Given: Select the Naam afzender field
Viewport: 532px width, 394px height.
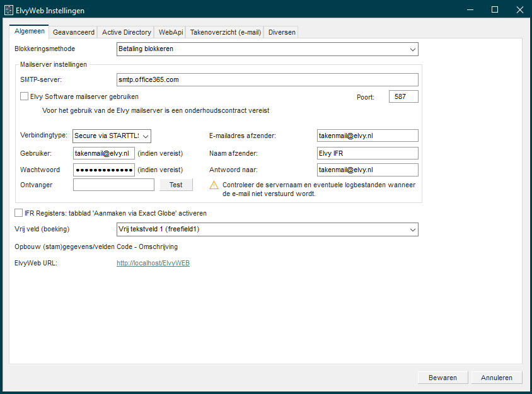Looking at the screenshot, I should 367,153.
